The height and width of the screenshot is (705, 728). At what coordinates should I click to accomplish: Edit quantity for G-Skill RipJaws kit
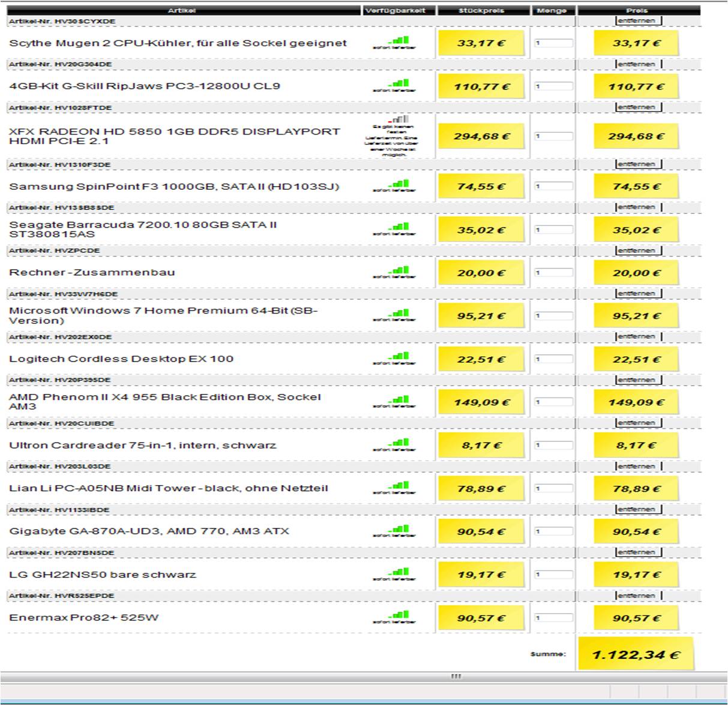point(553,86)
